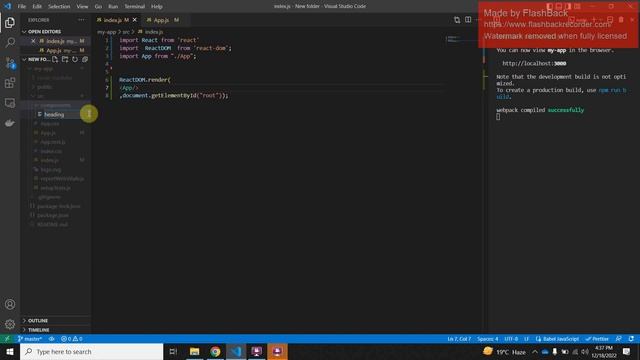Click line 6 ReactDOM.render code
This screenshot has width=640, height=360.
point(145,80)
